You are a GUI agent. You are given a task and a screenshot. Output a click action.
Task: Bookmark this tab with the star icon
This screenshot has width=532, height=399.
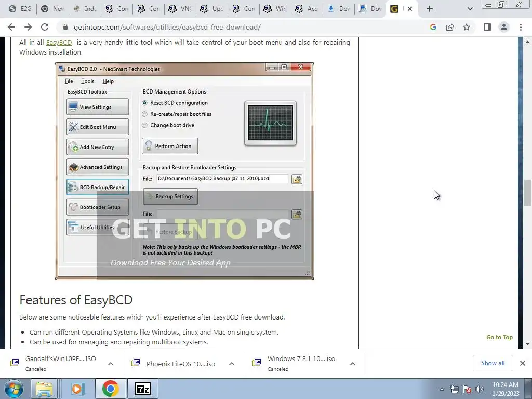coord(467,27)
